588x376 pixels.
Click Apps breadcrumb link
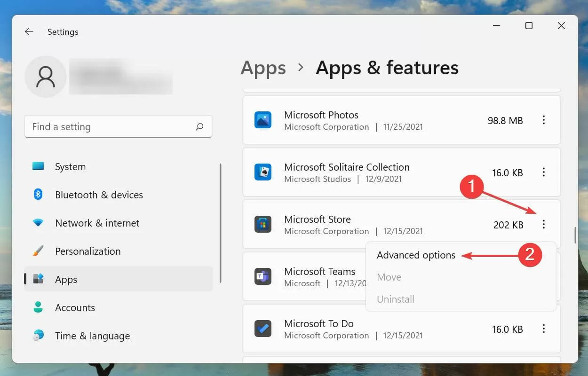[263, 68]
